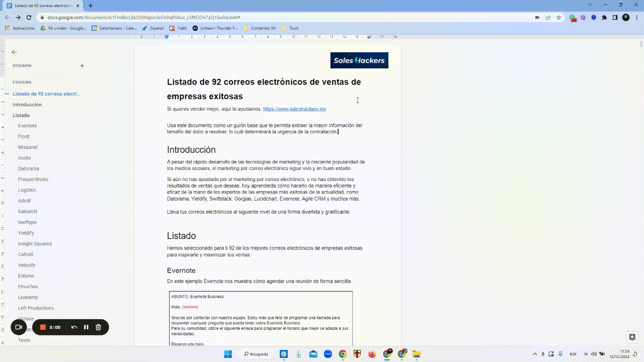The width and height of the screenshot is (644, 362).
Task: Open the Tools bookmarks folder
Action: tap(290, 28)
